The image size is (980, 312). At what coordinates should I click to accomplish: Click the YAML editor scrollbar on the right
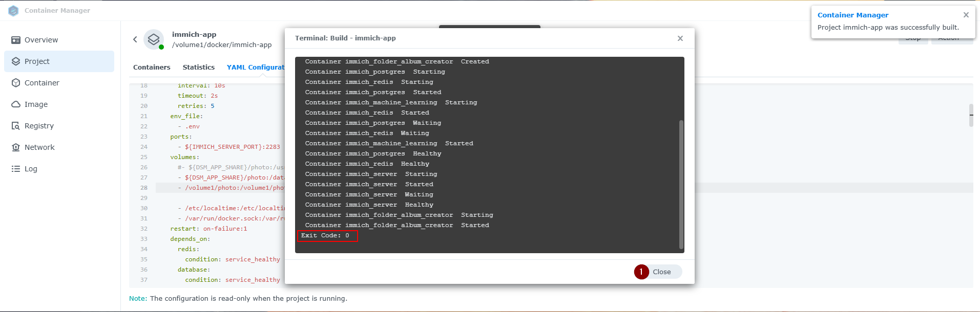tap(971, 115)
